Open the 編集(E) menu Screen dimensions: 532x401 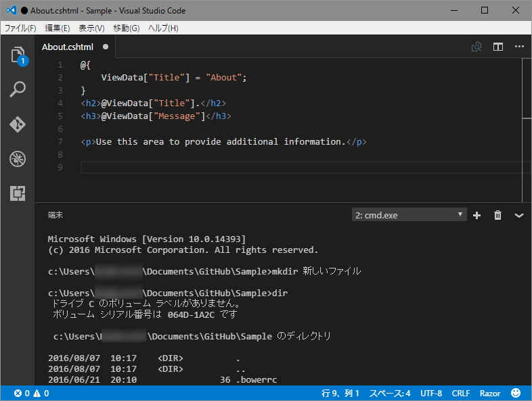(x=58, y=28)
